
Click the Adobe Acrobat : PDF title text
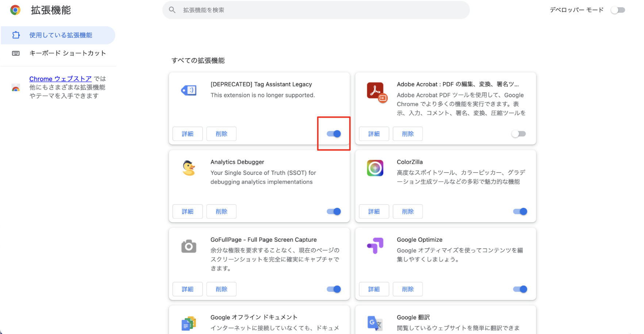coord(458,84)
